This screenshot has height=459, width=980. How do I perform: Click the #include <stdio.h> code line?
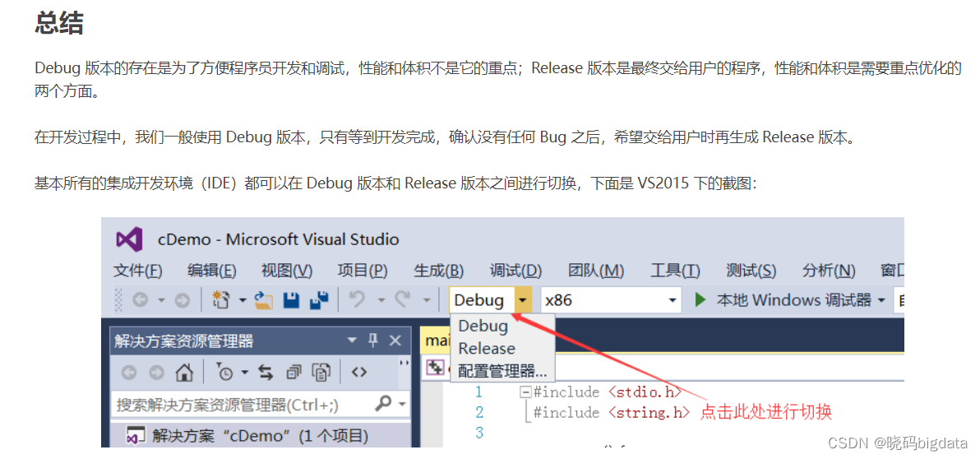[x=608, y=392]
